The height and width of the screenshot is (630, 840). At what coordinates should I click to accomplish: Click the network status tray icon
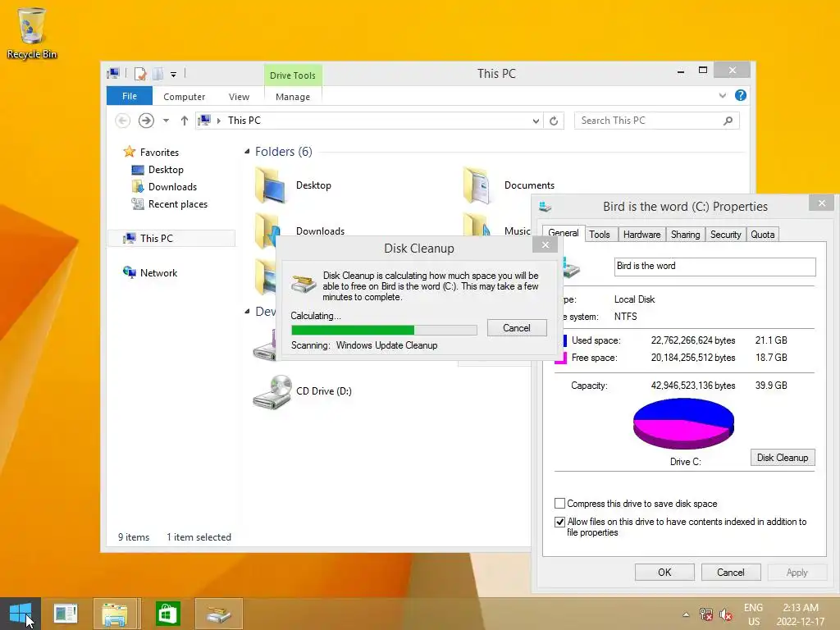pos(706,614)
